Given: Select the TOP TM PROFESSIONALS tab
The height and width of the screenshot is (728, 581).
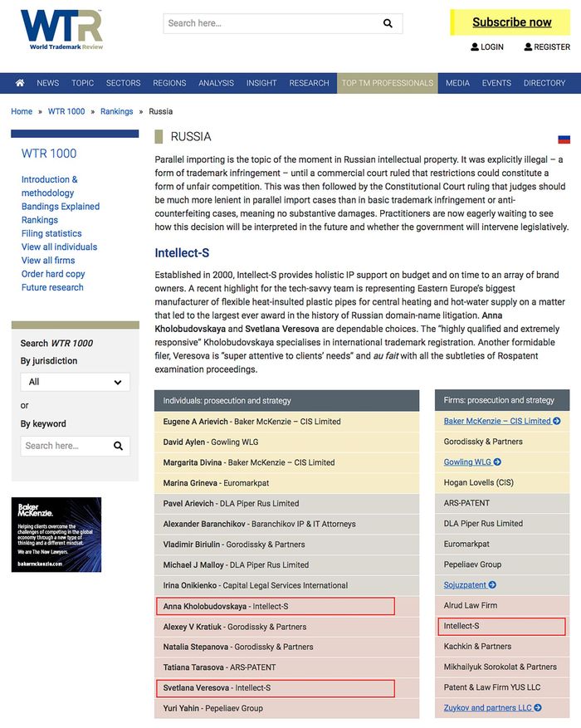Looking at the screenshot, I should point(388,83).
